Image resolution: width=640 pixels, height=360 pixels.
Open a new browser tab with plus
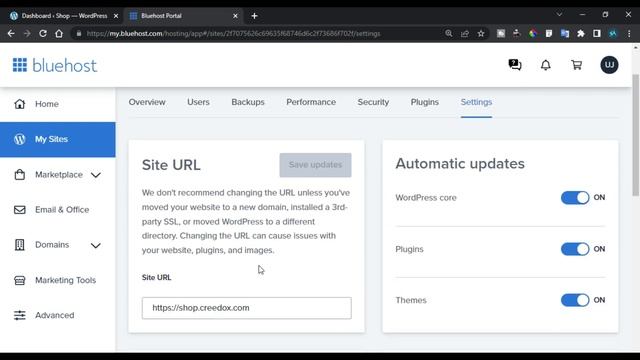[254, 16]
